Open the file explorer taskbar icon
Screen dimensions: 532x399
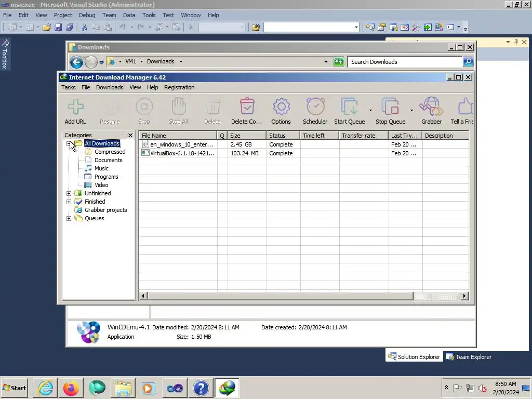click(x=123, y=388)
